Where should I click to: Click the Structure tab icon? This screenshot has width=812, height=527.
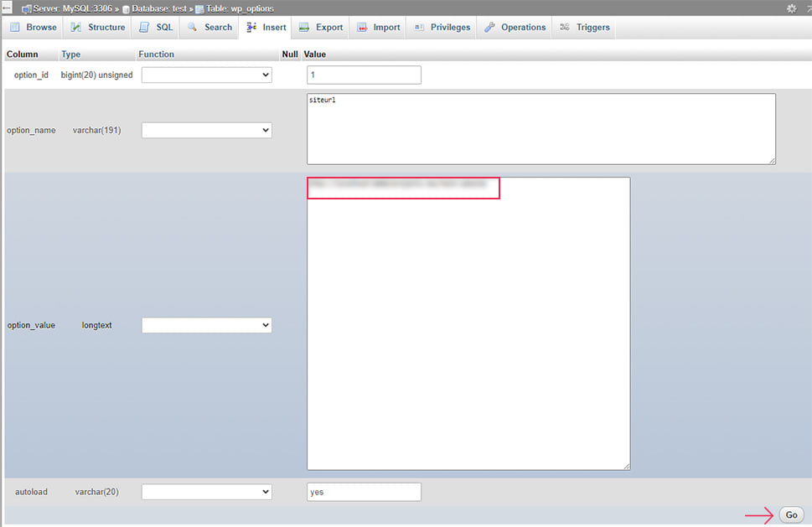(75, 27)
